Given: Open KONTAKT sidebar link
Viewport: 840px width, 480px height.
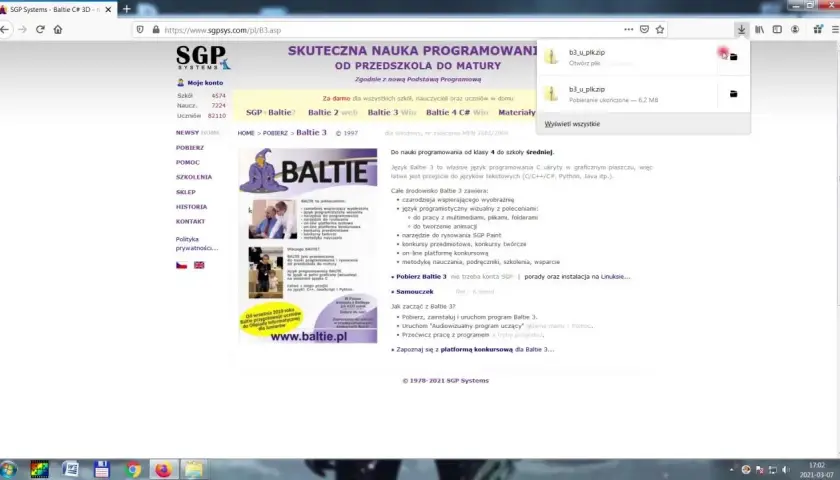Looking at the screenshot, I should coord(190,221).
